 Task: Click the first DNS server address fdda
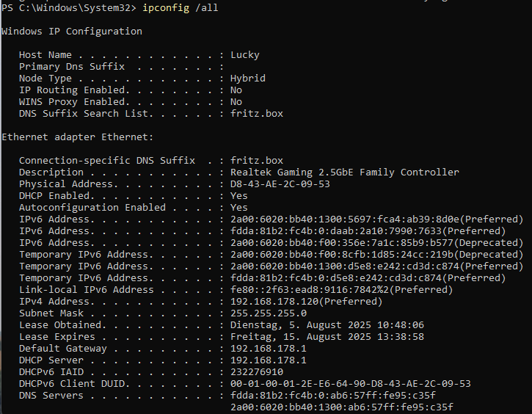pos(333,396)
